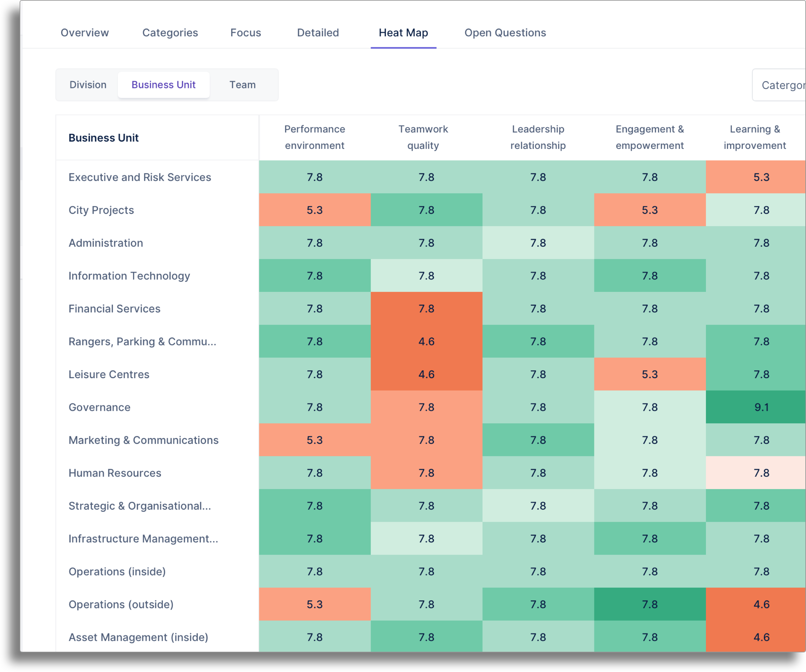Image resolution: width=806 pixels, height=672 pixels.
Task: Open the Focus tab
Action: tap(245, 33)
